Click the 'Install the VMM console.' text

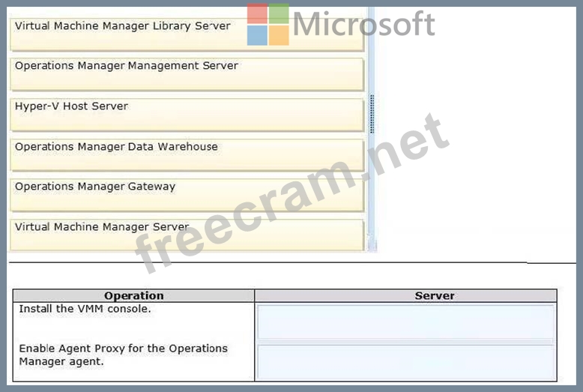click(85, 309)
